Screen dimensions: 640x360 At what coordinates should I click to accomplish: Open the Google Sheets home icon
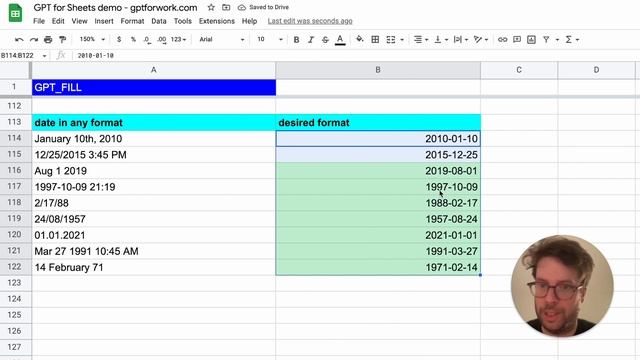(x=15, y=13)
